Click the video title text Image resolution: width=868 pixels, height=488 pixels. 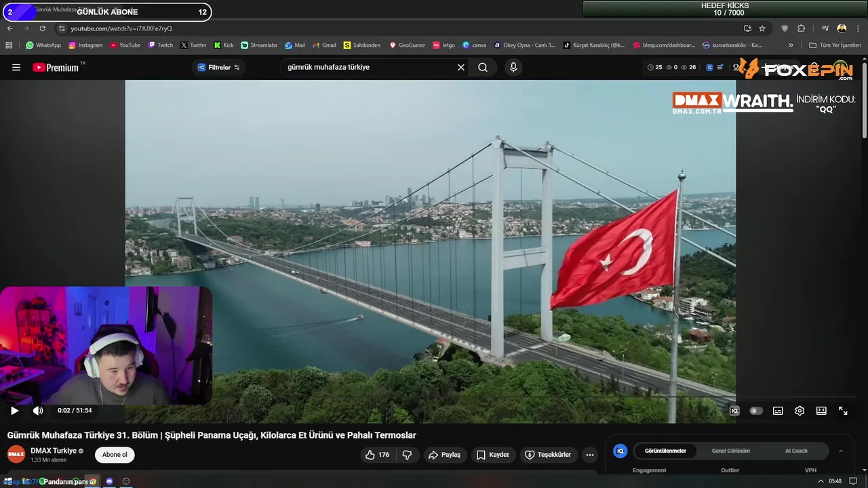pos(212,435)
